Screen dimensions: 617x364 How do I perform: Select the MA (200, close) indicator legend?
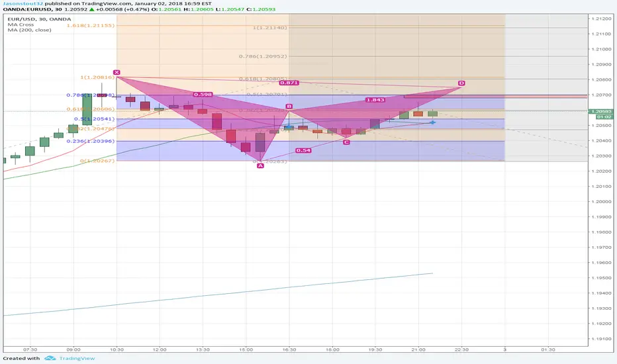point(29,30)
